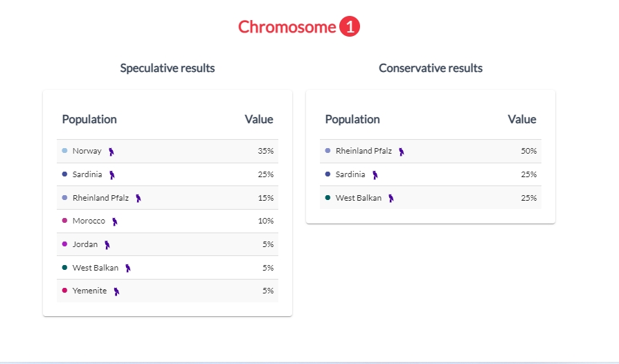619x364 pixels.
Task: Click the purple icon beside Jordan
Action: 107,245
